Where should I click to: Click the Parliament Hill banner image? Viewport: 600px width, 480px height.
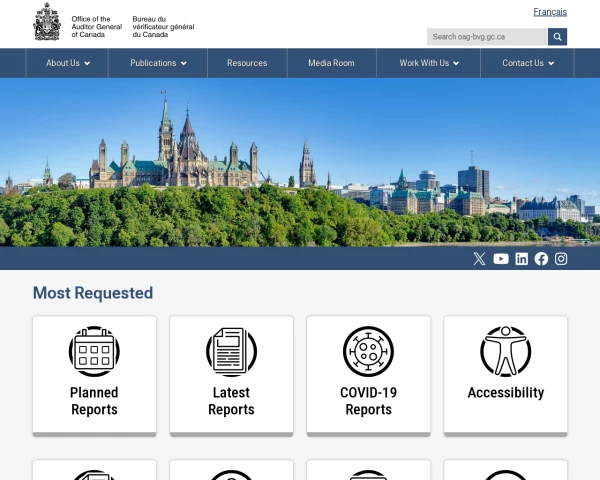click(x=300, y=162)
